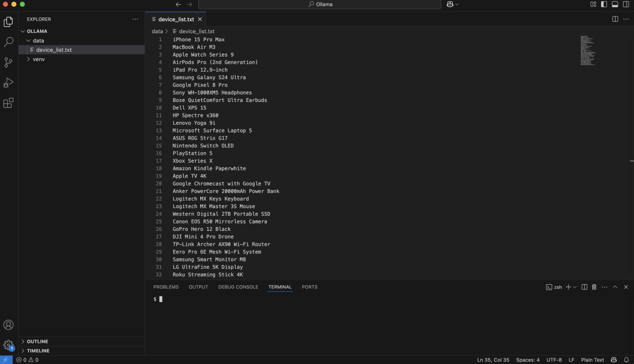
Task: Split the terminal pane
Action: pos(584,287)
